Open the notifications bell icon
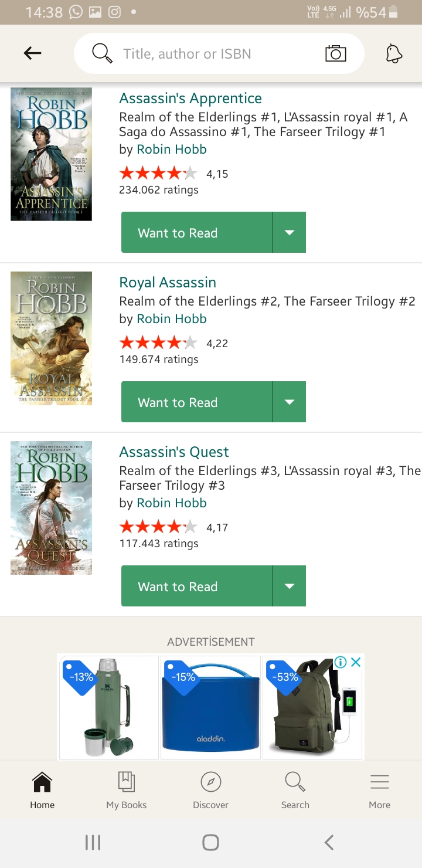This screenshot has width=422, height=868. point(394,54)
